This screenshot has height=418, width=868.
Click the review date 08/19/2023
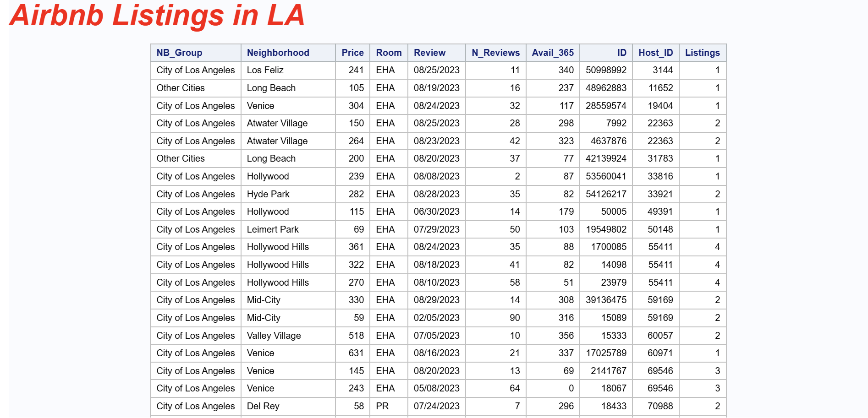pyautogui.click(x=437, y=88)
